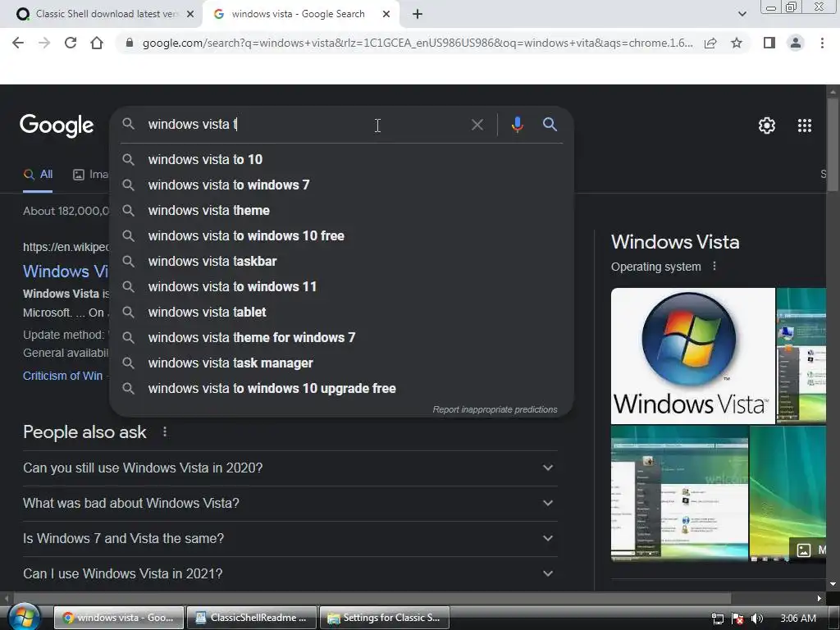Open the Windows Vista logo thumbnail
The image size is (840, 630).
pos(692,356)
